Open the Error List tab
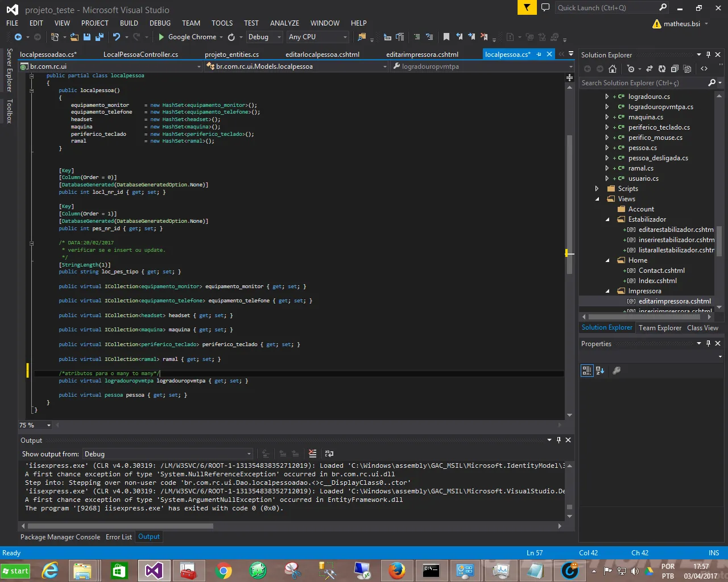Viewport: 728px width, 582px height. coord(118,537)
